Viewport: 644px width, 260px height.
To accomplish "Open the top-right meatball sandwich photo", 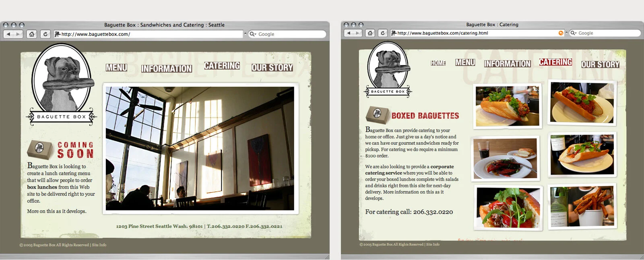I will [582, 102].
